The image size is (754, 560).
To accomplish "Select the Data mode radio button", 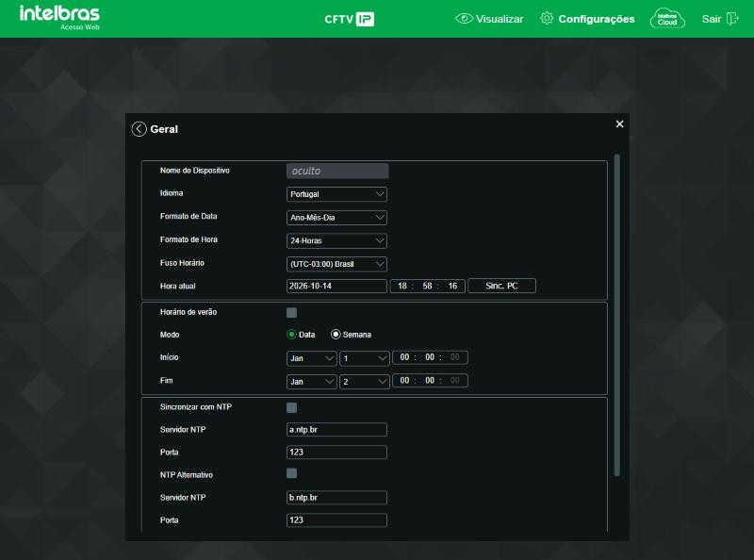I will point(291,335).
